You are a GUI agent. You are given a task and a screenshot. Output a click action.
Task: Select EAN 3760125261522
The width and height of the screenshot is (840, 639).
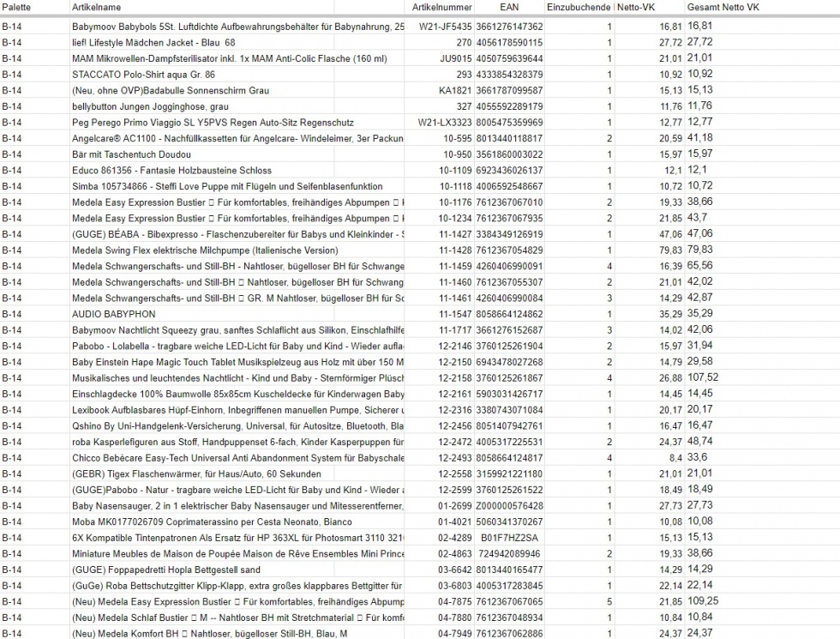[509, 490]
